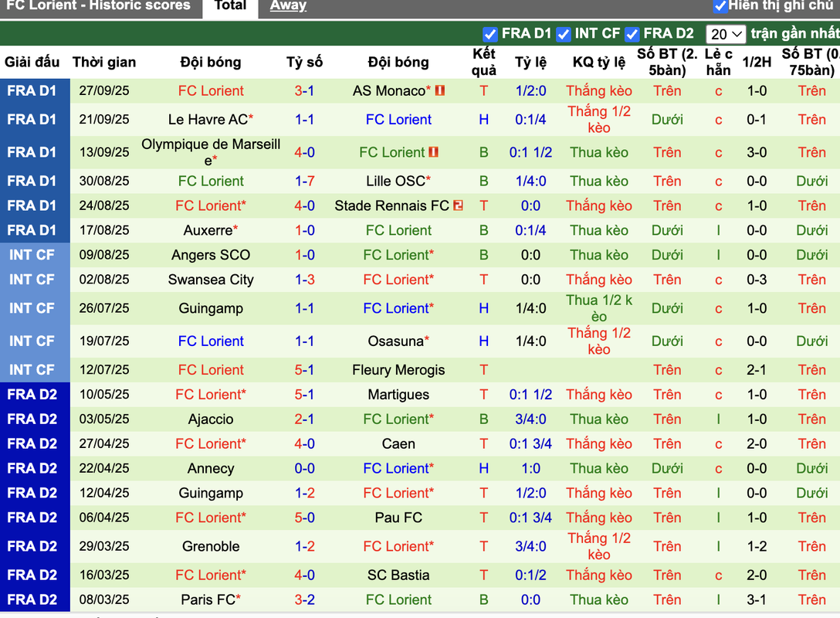Click Angers SCO team name
The width and height of the screenshot is (840, 618).
point(211,255)
